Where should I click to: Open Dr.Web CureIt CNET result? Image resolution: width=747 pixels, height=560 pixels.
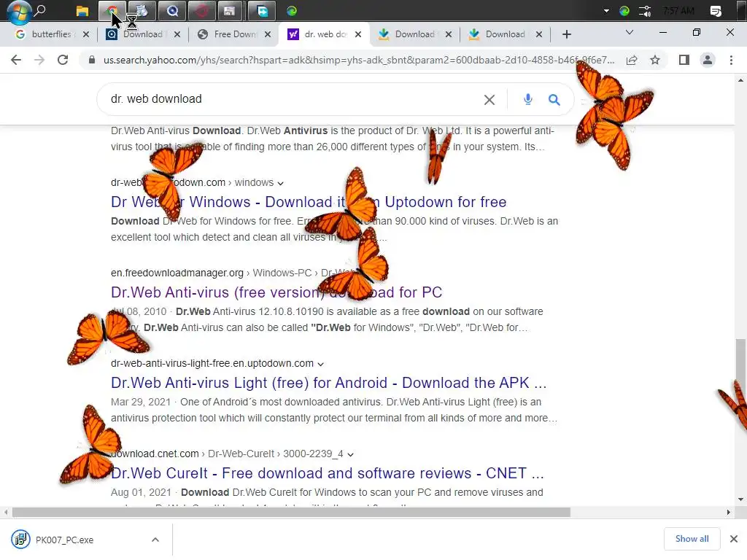pos(327,473)
